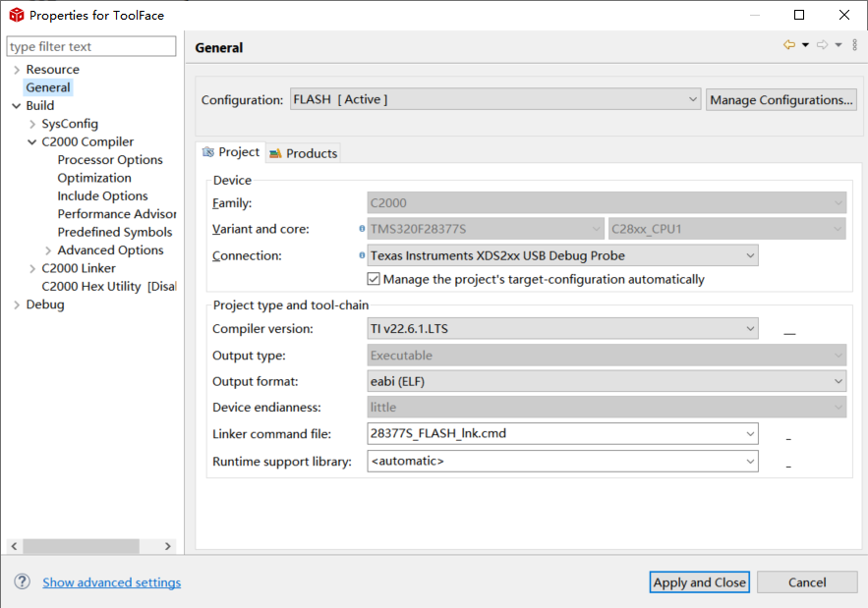868x608 pixels.
Task: Collapse the C2000 Compiler tree node
Action: 32,142
